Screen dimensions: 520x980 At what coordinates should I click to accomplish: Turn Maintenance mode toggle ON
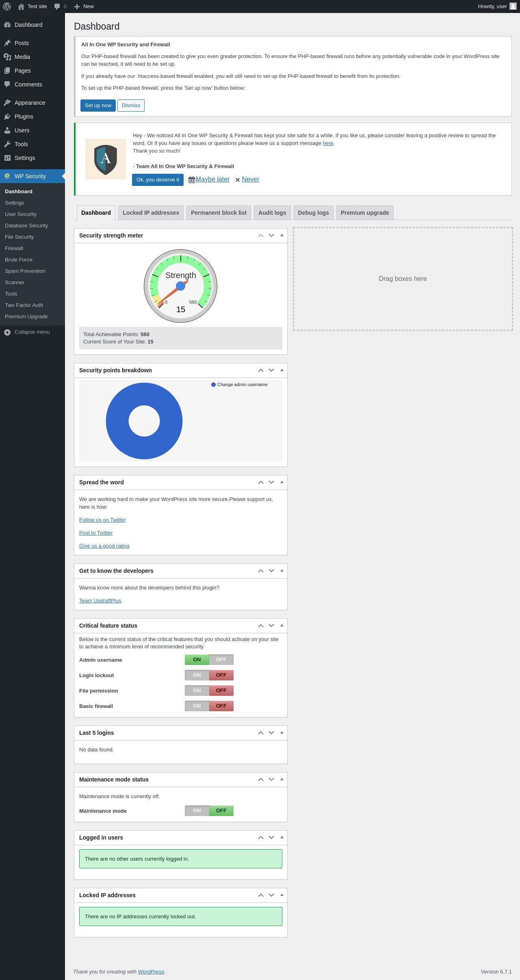pos(197,811)
